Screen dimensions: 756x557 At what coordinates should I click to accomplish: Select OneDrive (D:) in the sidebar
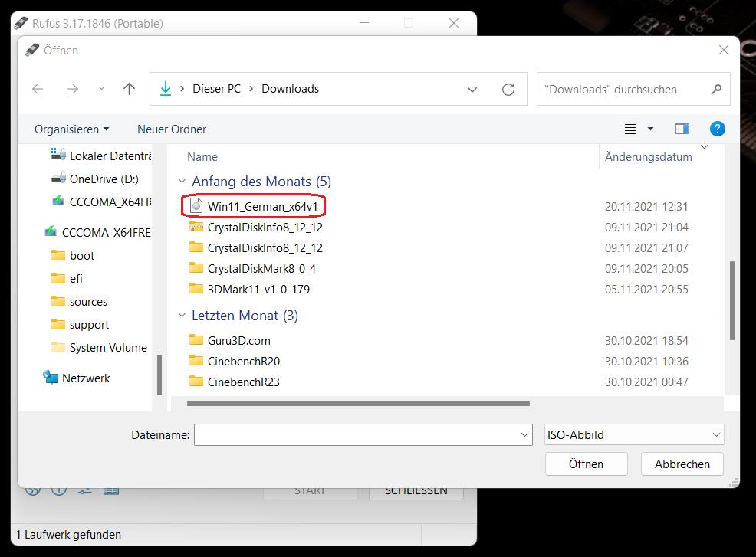[95, 179]
